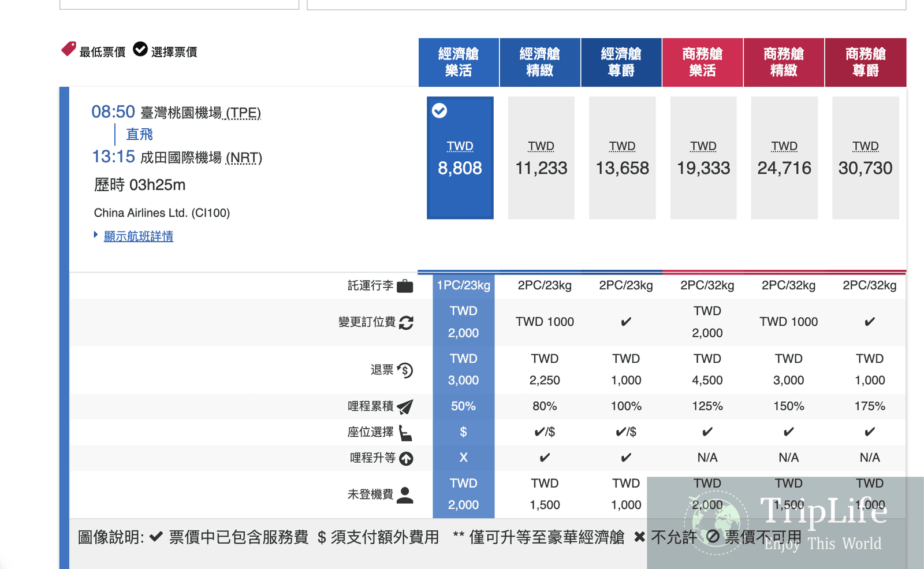The width and height of the screenshot is (924, 569).
Task: Click the 臺灣桃園機場 (TPE) departure airport text
Action: (201, 113)
